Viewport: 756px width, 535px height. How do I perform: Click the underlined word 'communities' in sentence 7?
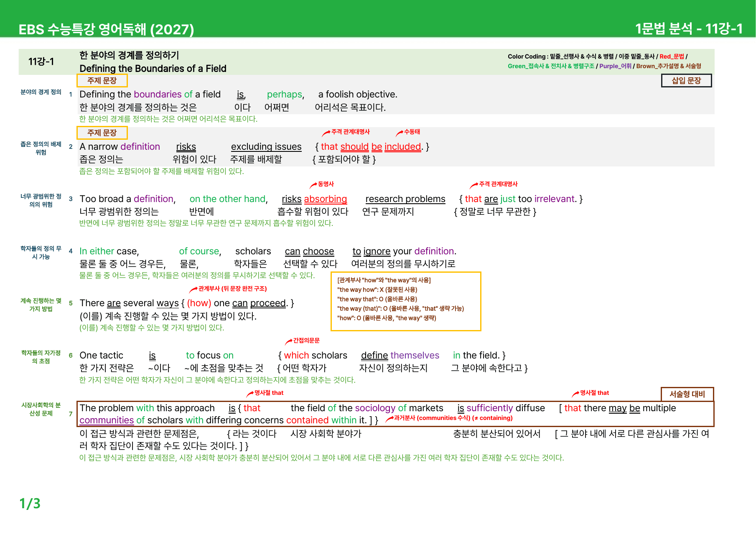(107, 420)
